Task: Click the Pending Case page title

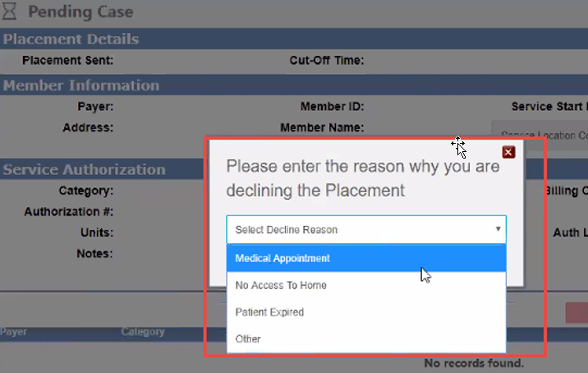Action: 80,13
